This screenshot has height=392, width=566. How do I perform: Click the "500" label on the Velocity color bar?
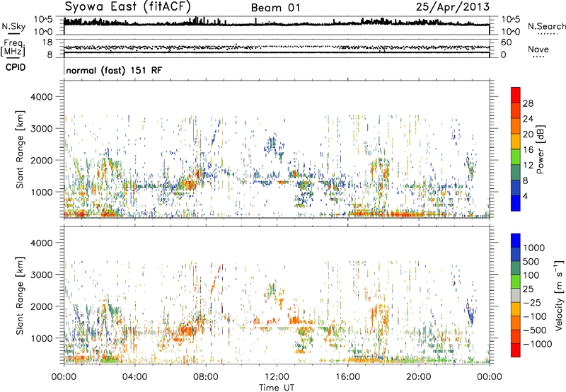tap(531, 262)
